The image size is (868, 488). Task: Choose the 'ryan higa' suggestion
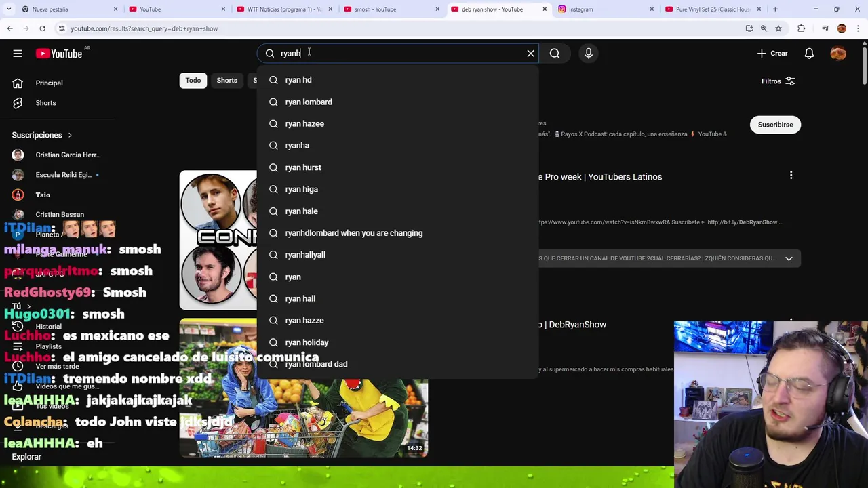(397, 189)
